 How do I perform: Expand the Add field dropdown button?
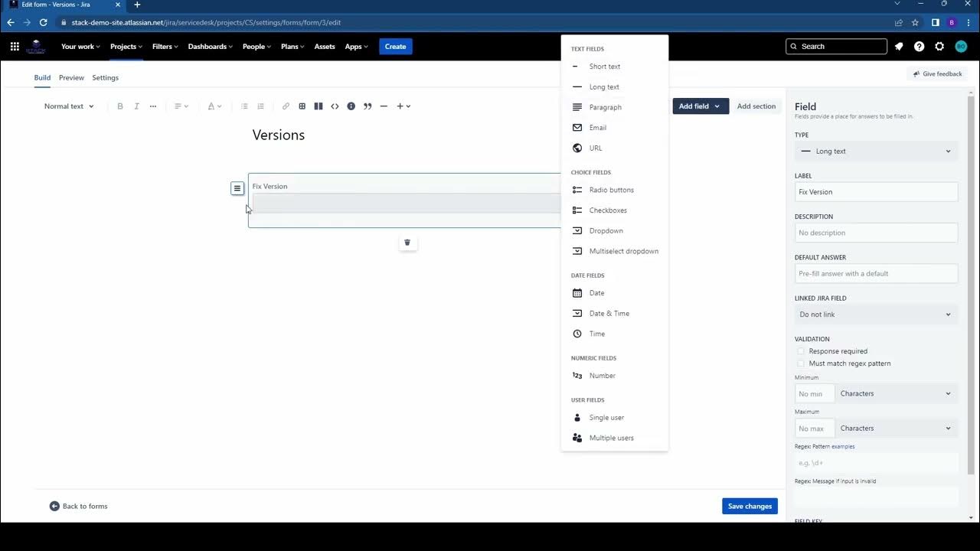pos(701,106)
